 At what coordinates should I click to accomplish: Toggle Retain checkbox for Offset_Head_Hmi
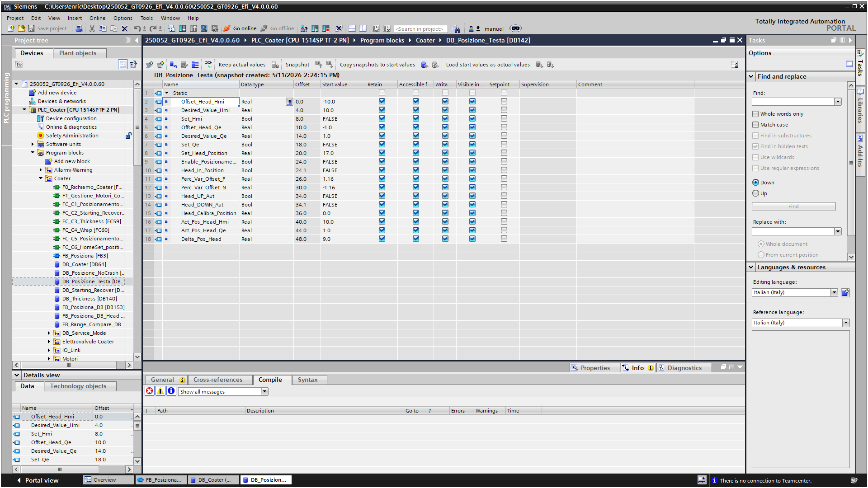382,102
